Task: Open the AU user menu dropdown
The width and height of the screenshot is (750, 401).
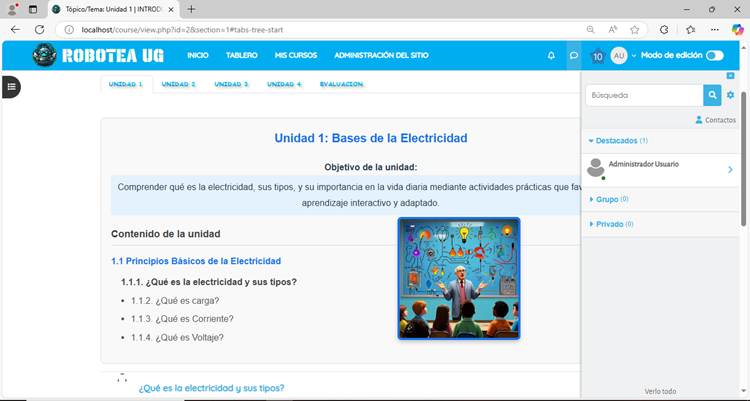Action: click(x=623, y=56)
